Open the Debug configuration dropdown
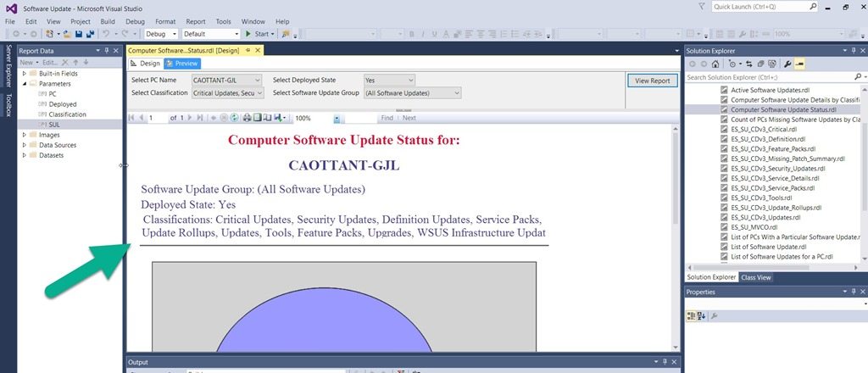 pyautogui.click(x=175, y=34)
